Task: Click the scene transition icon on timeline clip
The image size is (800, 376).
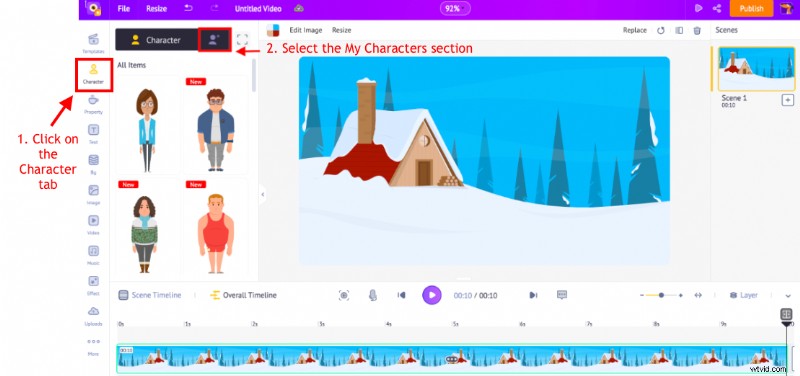Action: (452, 360)
